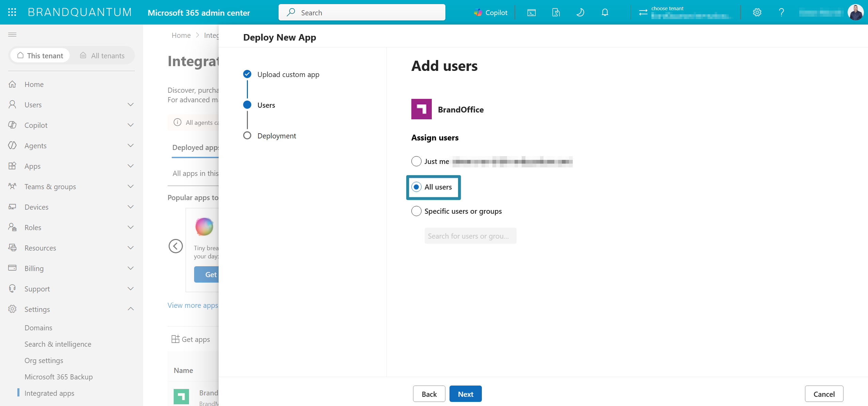Follow the Home breadcrumb link
Screen dimensions: 868x406
[x=181, y=35]
